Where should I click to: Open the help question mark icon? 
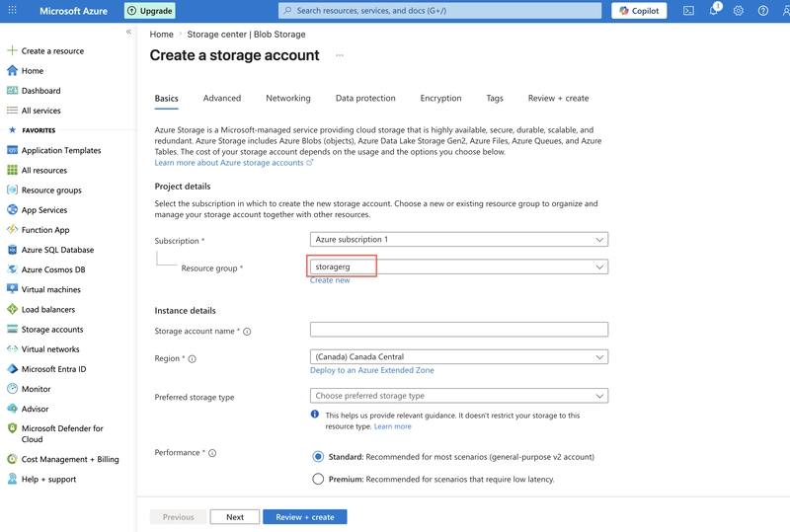click(762, 11)
